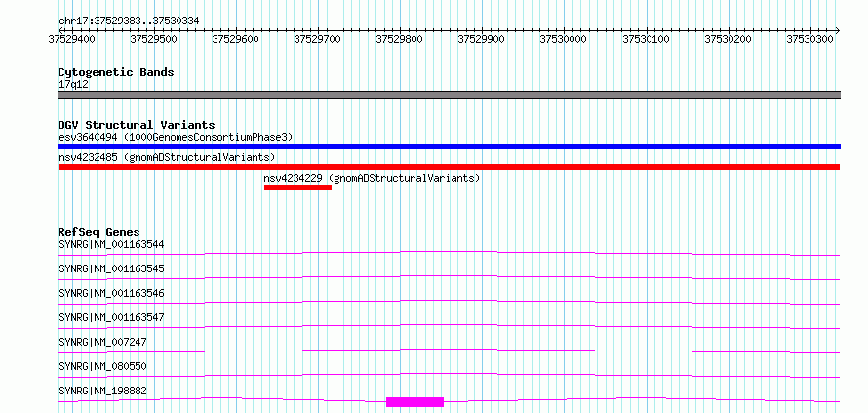
Task: Click ruler position 37529800
Action: [x=399, y=39]
